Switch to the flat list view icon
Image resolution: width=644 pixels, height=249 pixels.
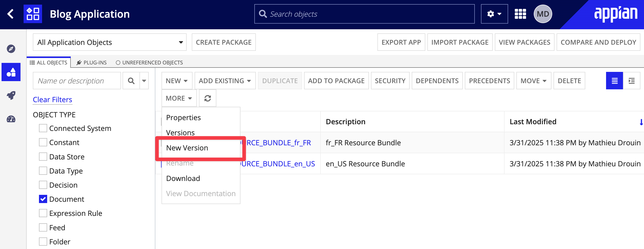pos(614,81)
